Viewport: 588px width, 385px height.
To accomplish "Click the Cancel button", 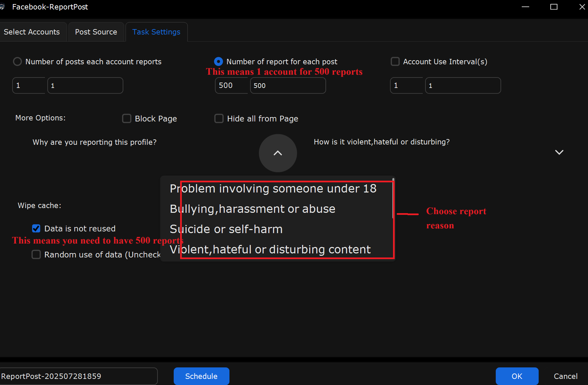I will [x=565, y=376].
